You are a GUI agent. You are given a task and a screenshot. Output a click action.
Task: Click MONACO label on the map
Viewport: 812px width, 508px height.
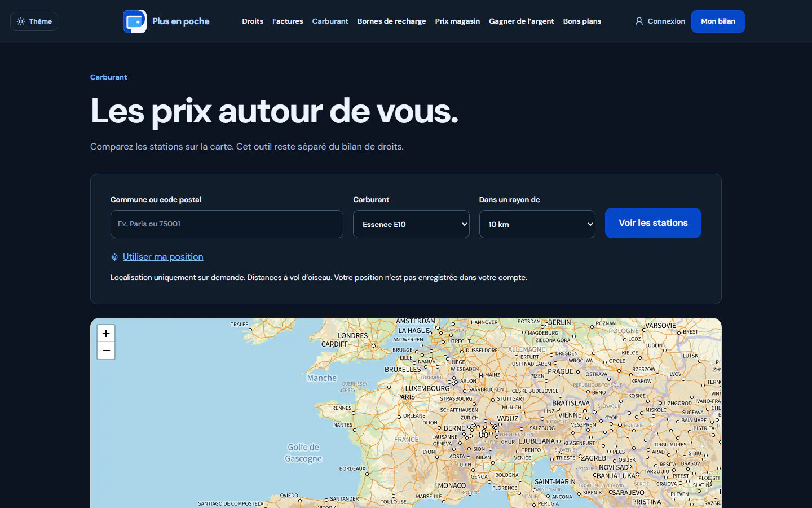pos(452,485)
